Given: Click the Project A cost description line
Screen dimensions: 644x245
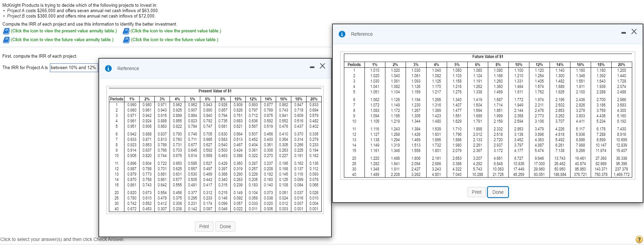Looking at the screenshot, I should pos(83,11).
